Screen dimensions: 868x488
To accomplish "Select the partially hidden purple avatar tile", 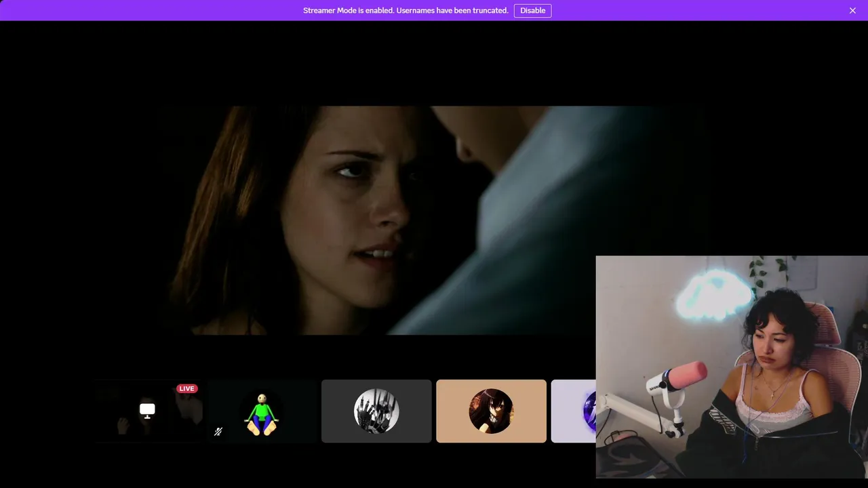I will pyautogui.click(x=574, y=411).
